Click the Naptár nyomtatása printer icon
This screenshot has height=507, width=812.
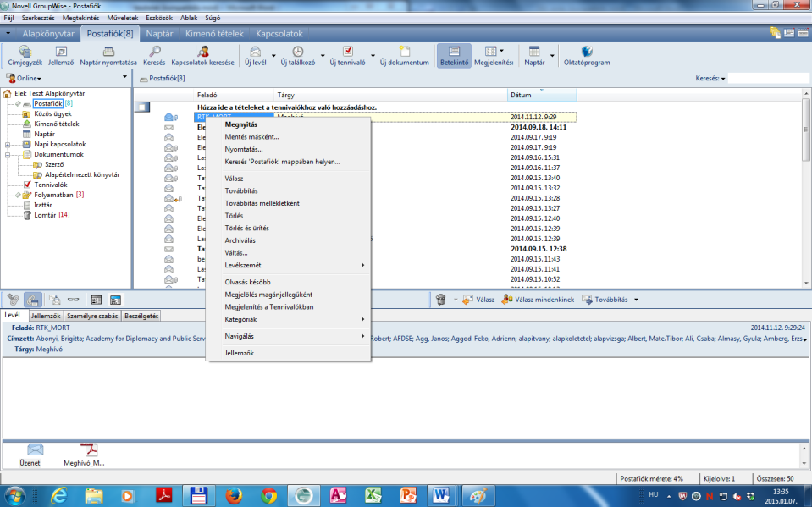point(108,56)
